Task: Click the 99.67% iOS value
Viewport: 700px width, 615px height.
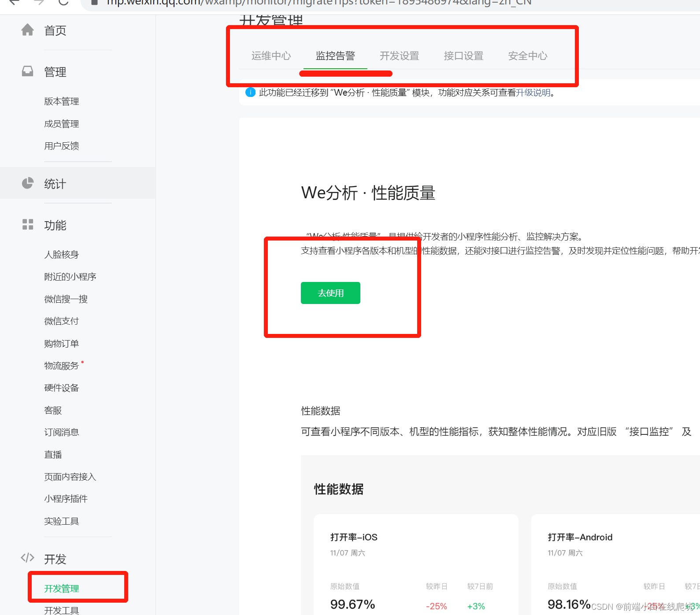Action: coord(352,604)
